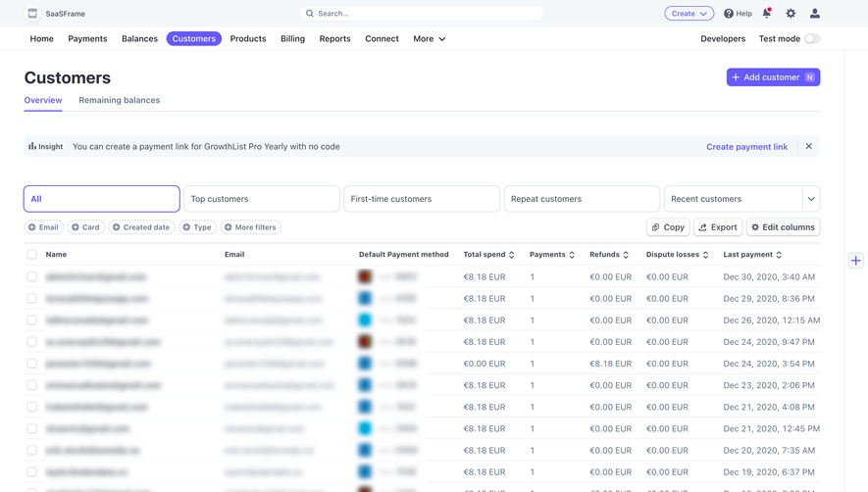Select the Recent customers segment
This screenshot has height=492, width=868.
733,199
